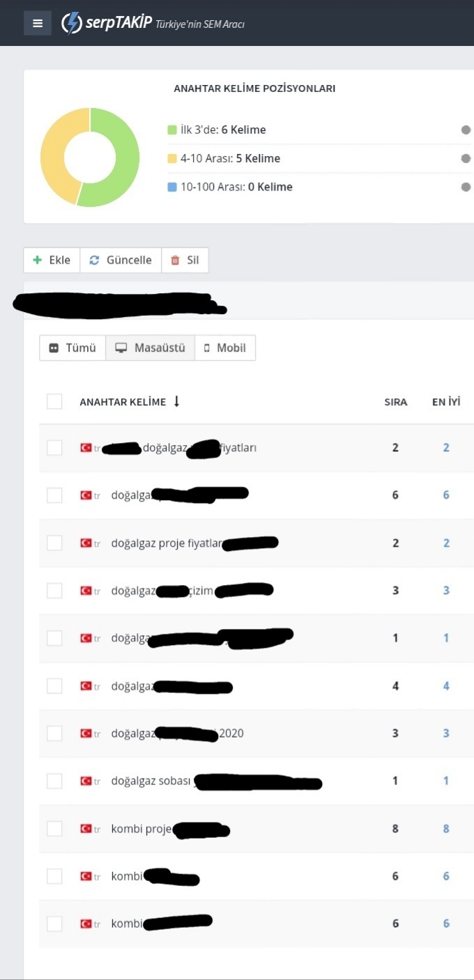Viewport: 474px width, 980px height.
Task: Sort by ANAHTAR KELİME arrow
Action: [x=176, y=401]
